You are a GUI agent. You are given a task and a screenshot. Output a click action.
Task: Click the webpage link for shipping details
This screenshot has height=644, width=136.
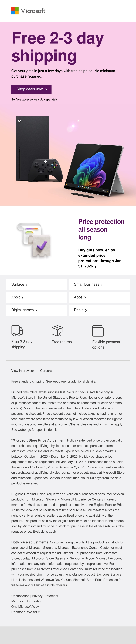[x=59, y=381]
